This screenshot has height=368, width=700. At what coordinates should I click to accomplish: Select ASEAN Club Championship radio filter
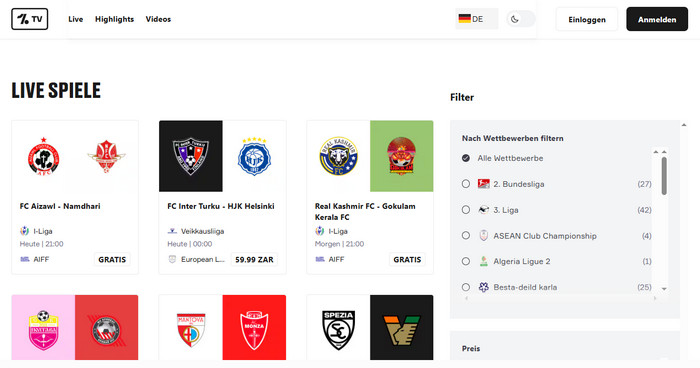(x=466, y=235)
